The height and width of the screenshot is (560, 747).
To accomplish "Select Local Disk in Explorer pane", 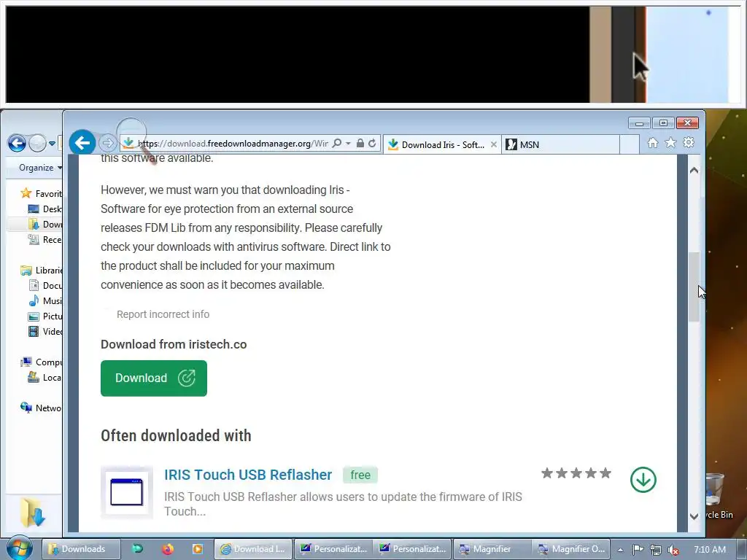I will click(45, 378).
